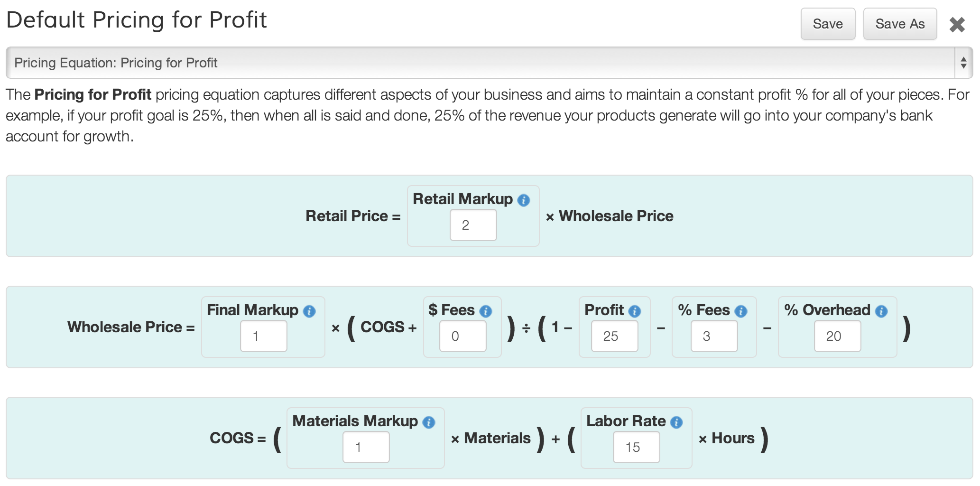
Task: Focus the Final Markup value field
Action: click(x=263, y=336)
